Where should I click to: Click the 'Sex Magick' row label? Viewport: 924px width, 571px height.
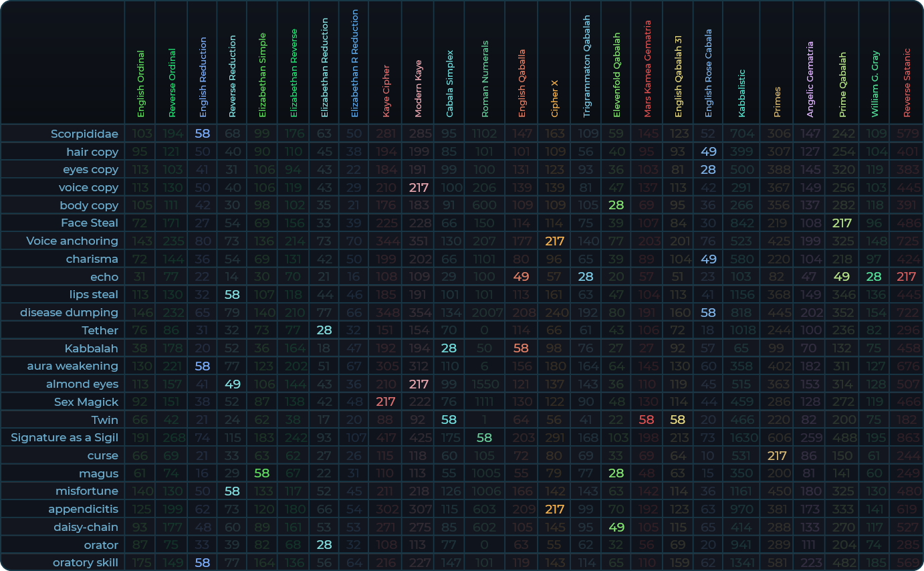click(x=86, y=402)
